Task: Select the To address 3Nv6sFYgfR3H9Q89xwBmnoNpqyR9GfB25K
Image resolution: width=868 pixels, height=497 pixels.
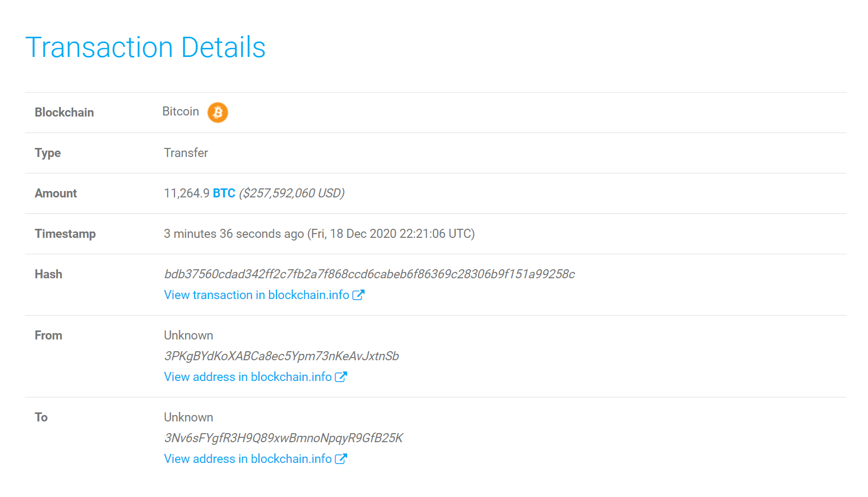Action: 283,437
